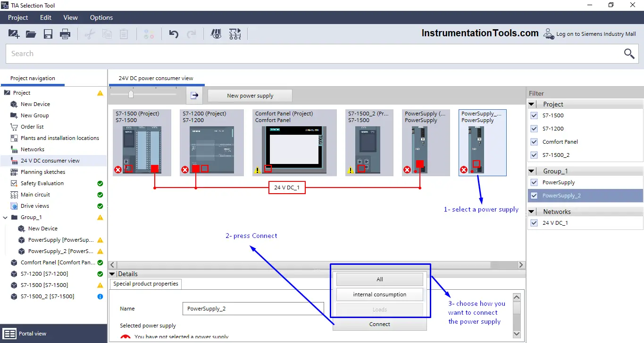Image resolution: width=644 pixels, height=343 pixels.
Task: Click the zoom slider handle
Action: pyautogui.click(x=131, y=94)
